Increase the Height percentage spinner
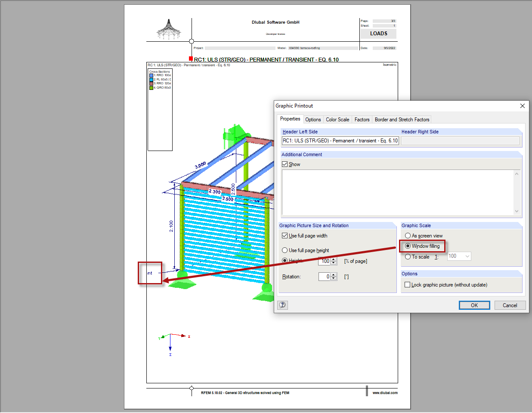Screen dimensions: 532x413 pos(334,259)
